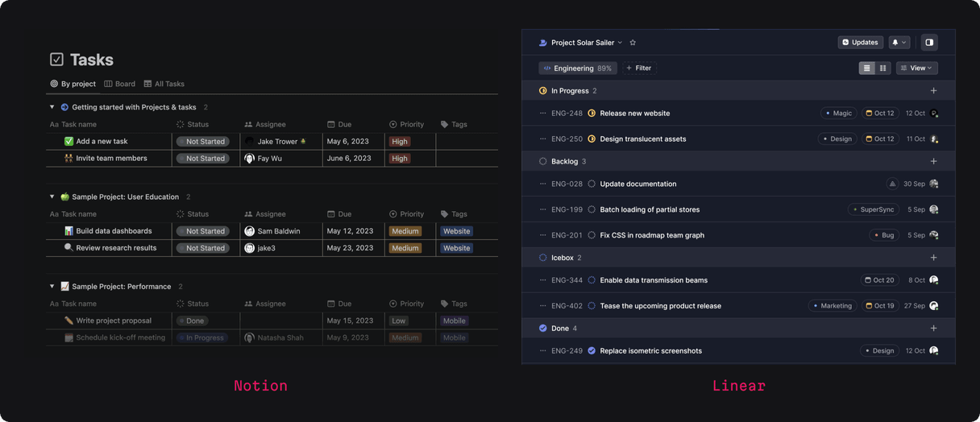Open the ENG-248 row options dots

click(x=542, y=114)
